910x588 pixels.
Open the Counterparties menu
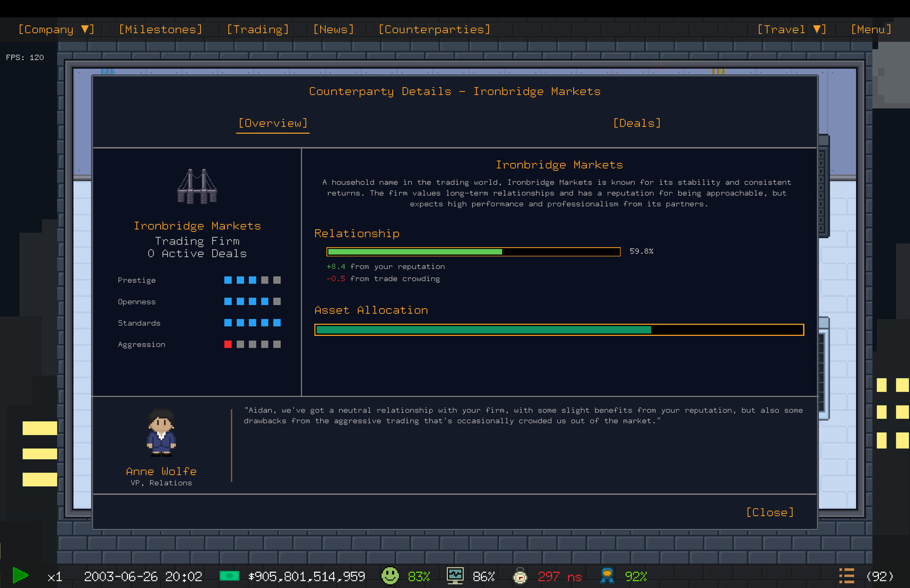point(433,29)
